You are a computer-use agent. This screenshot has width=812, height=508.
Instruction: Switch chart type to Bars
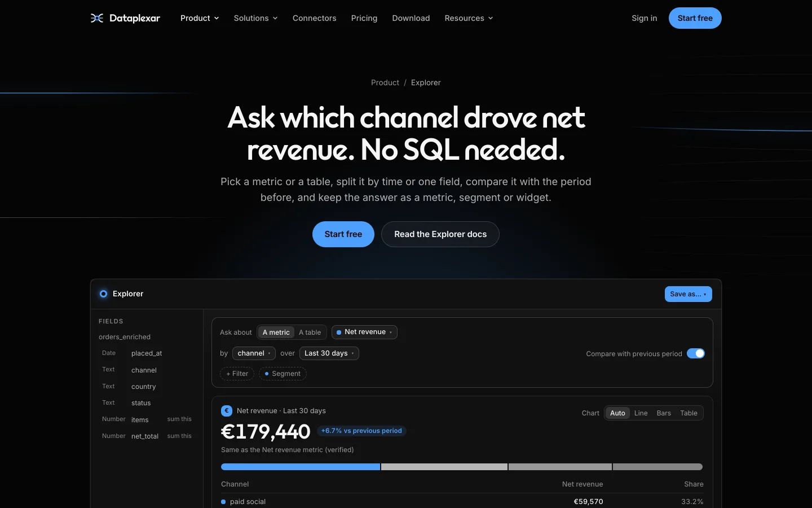click(664, 413)
